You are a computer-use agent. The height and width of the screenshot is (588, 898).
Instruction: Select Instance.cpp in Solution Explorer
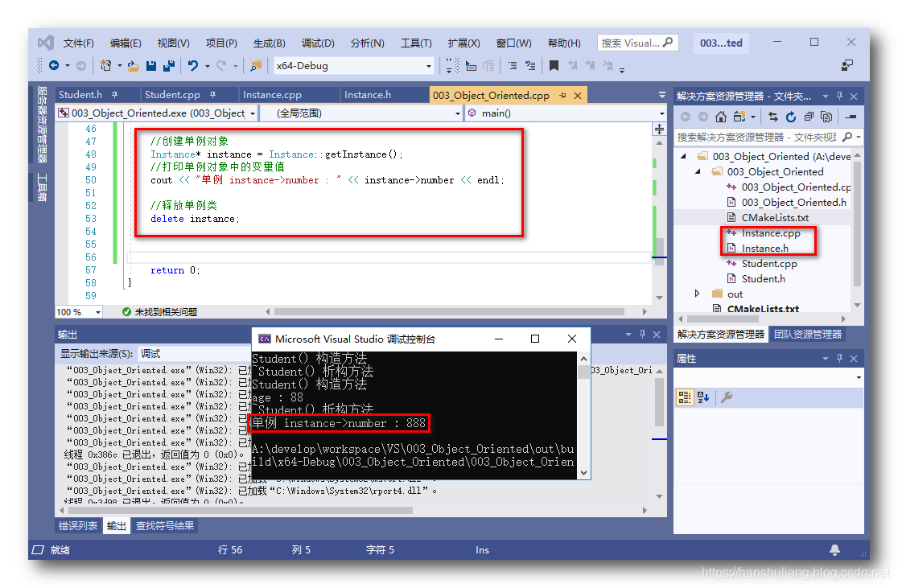tap(771, 233)
